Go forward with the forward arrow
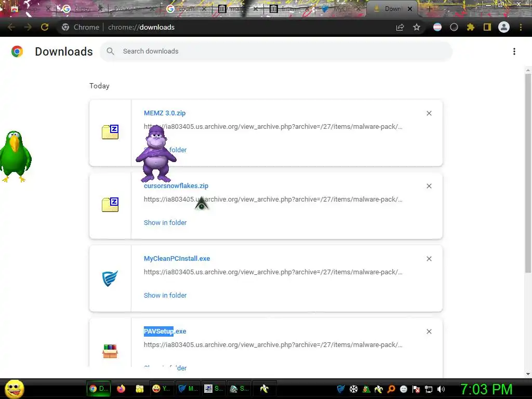The width and height of the screenshot is (532, 399). click(x=28, y=27)
